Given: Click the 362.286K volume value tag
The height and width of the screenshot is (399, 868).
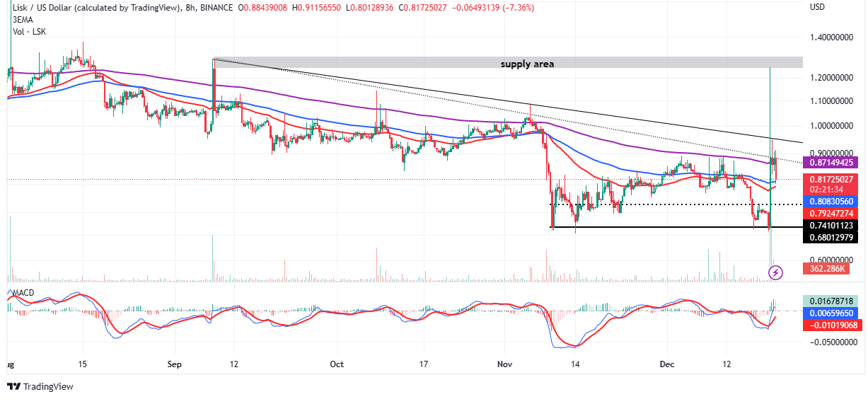Looking at the screenshot, I should pos(826,269).
